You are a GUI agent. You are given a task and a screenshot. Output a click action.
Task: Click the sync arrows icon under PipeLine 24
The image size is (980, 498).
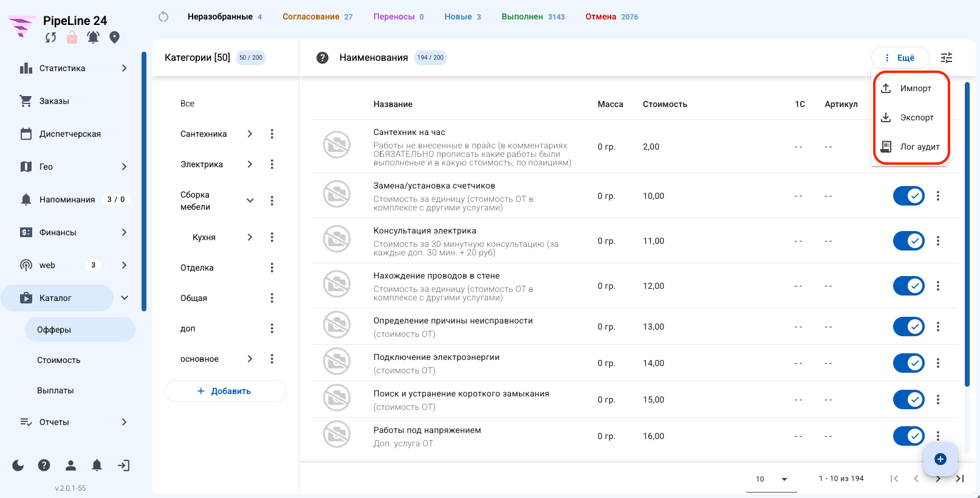click(51, 38)
